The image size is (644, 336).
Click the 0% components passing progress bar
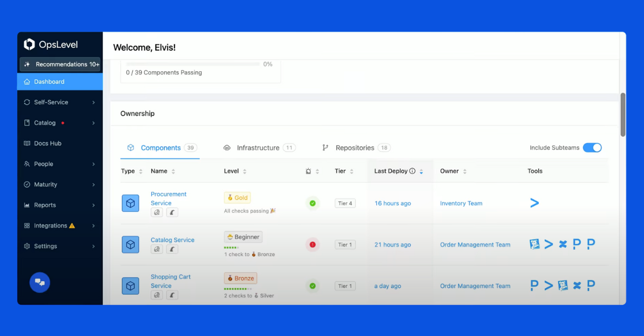pos(193,64)
